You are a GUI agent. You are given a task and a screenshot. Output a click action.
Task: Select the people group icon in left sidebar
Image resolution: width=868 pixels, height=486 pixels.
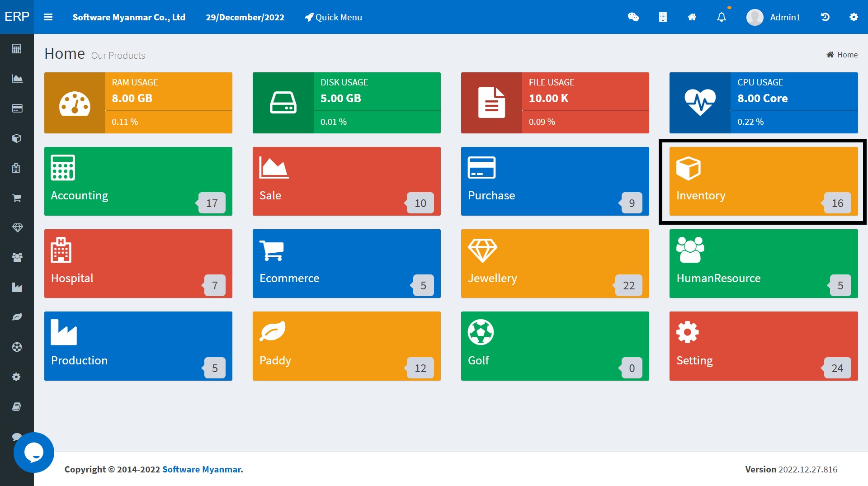(17, 258)
